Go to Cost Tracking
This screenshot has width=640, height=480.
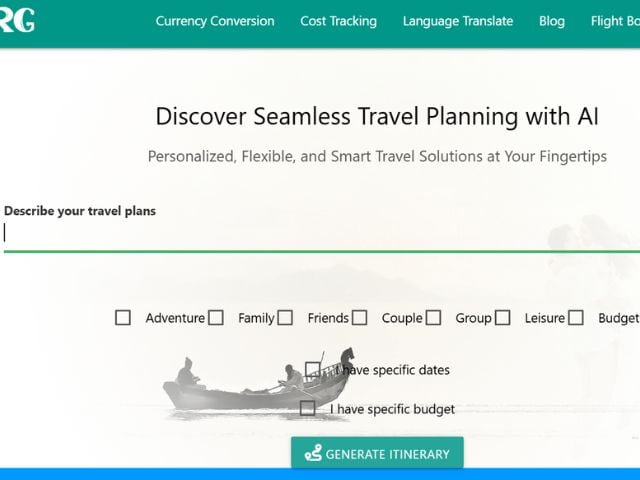point(338,21)
